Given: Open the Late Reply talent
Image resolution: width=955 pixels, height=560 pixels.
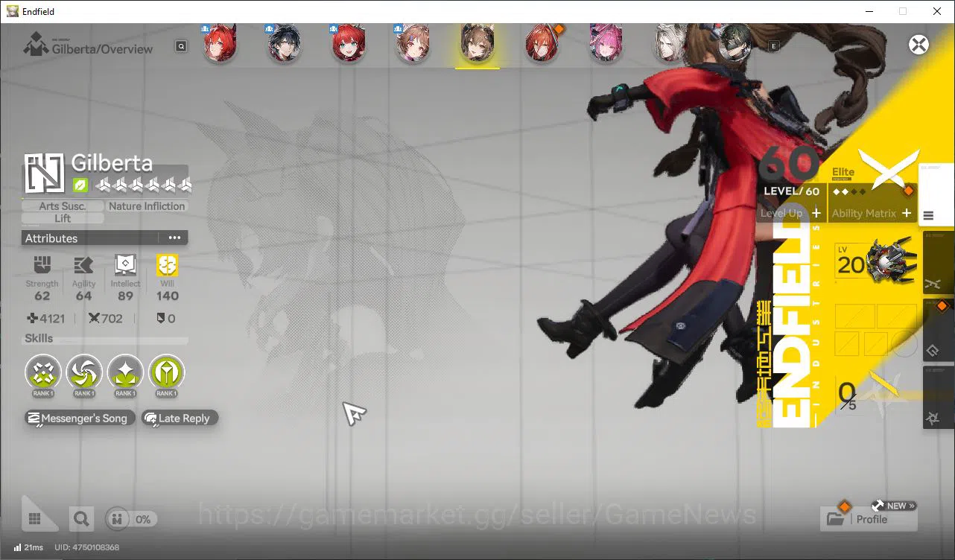Looking at the screenshot, I should click(180, 419).
